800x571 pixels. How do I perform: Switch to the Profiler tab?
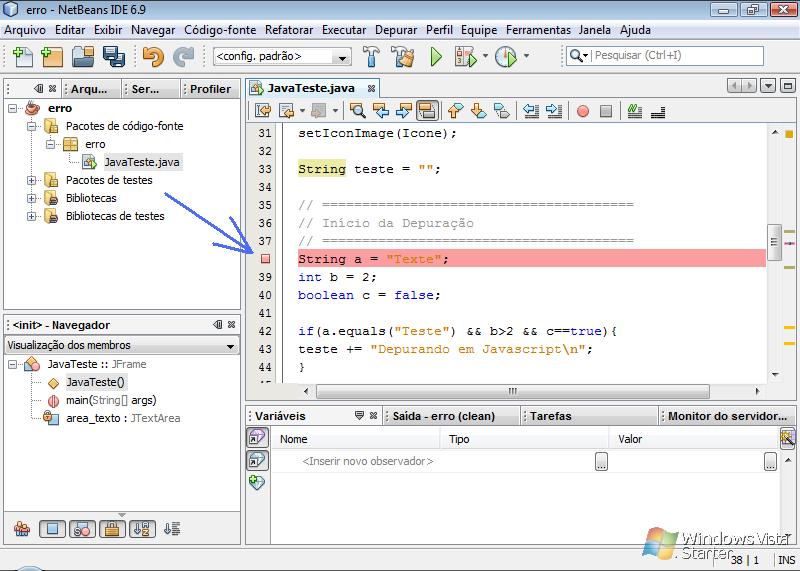(210, 89)
